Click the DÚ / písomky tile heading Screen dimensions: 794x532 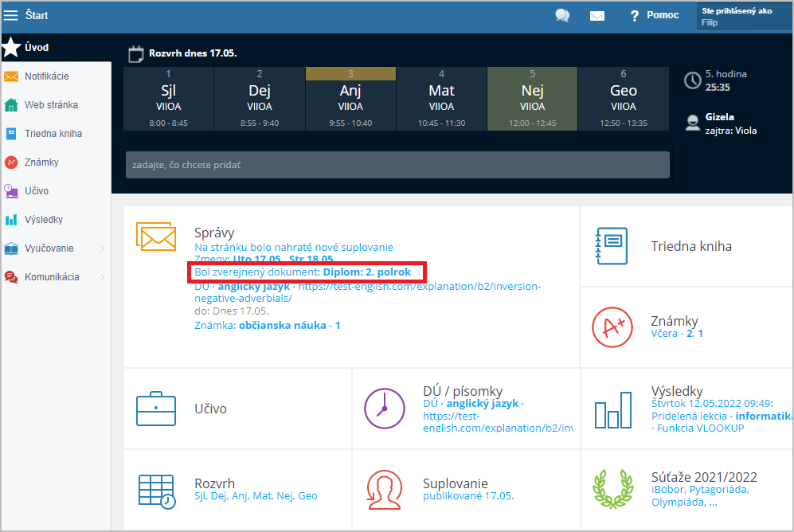pos(463,391)
